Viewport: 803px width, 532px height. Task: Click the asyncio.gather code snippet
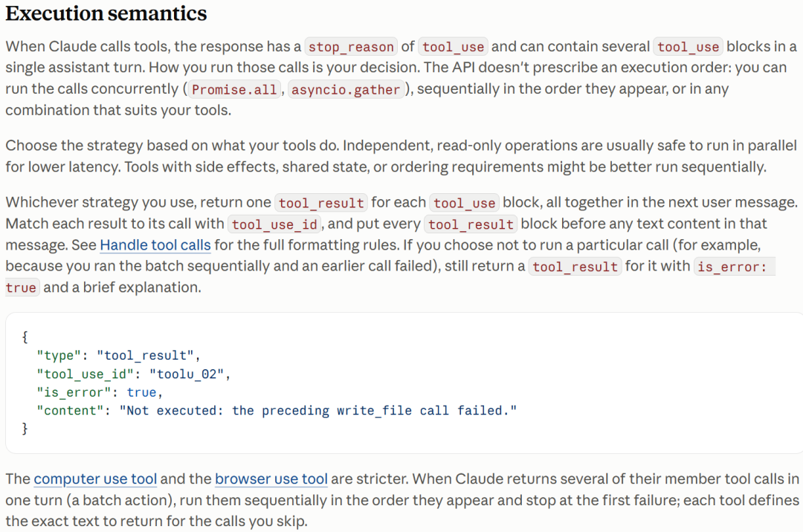coord(346,89)
